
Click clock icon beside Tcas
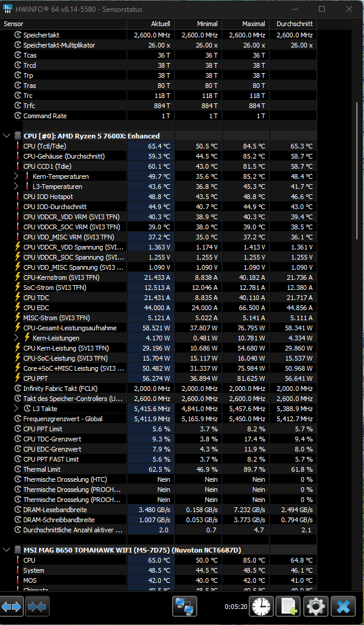coord(18,55)
